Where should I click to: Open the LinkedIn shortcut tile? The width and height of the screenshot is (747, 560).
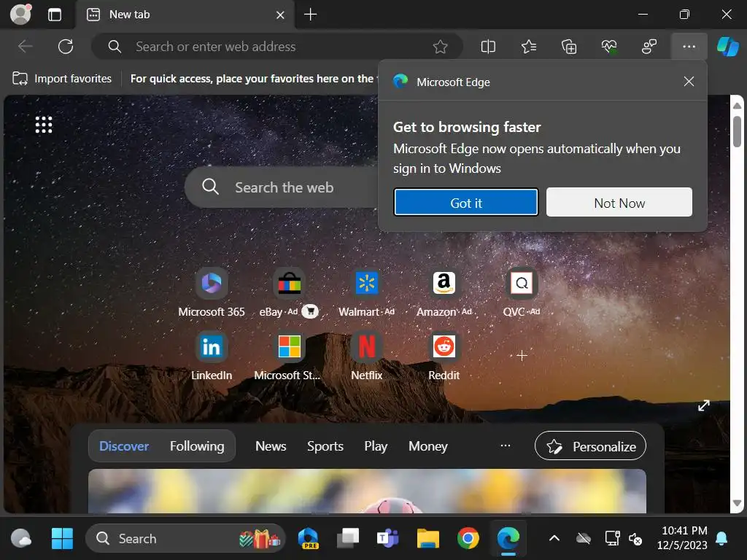(212, 356)
